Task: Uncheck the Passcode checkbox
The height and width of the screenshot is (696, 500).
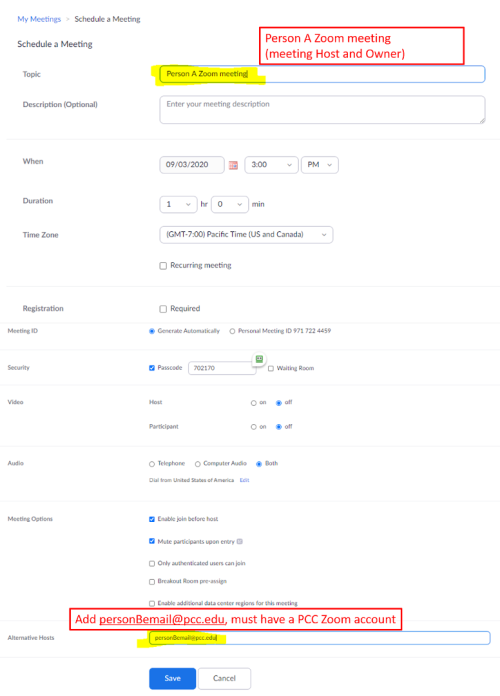Action: (152, 368)
